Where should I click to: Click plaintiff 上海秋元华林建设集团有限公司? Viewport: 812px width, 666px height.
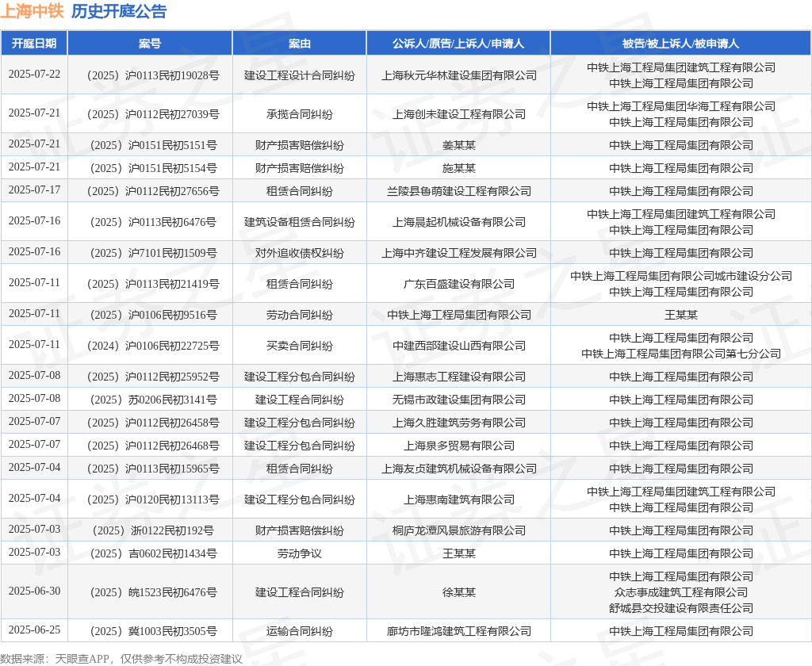click(x=459, y=75)
